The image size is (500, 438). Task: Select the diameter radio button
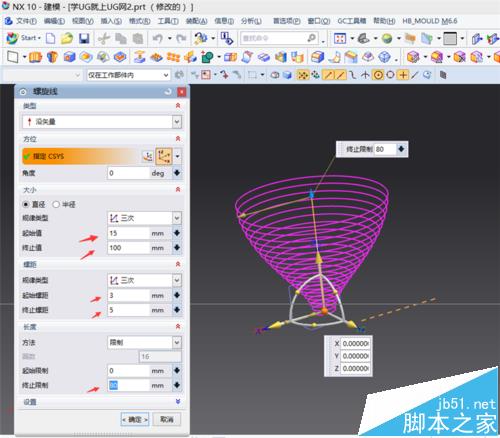point(26,204)
